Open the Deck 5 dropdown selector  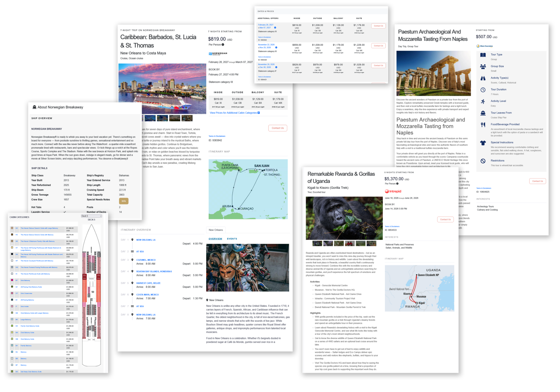92,216
